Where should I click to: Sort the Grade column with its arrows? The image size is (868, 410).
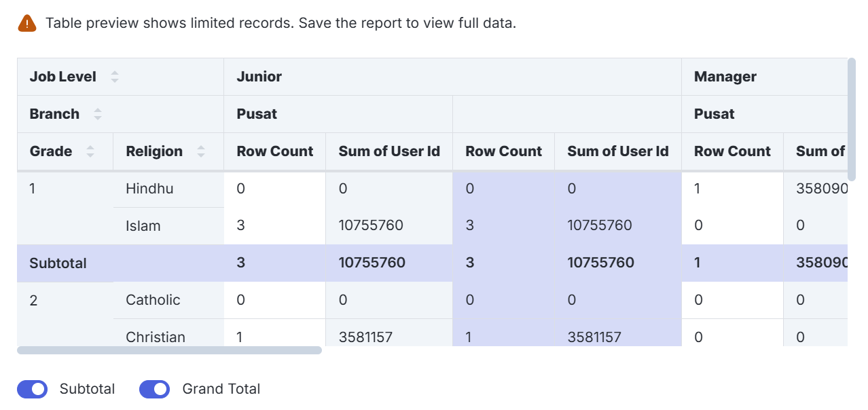click(90, 151)
